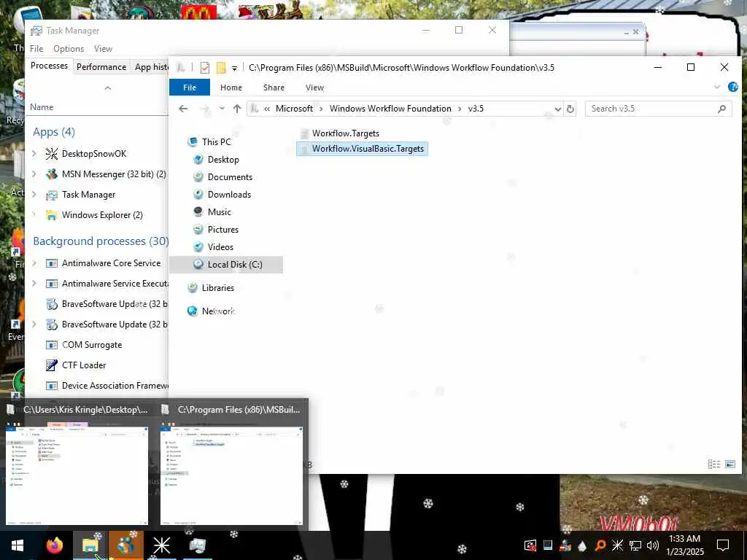Open the File tab in Explorer

[x=190, y=87]
